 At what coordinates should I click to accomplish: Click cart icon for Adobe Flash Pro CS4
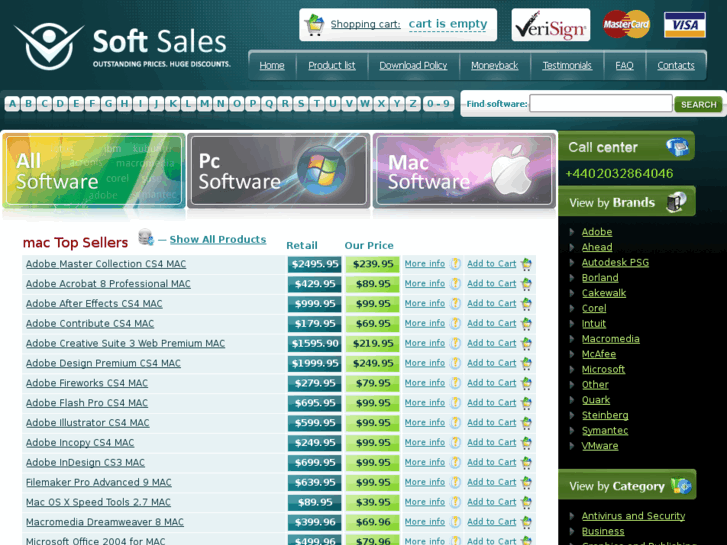click(526, 404)
